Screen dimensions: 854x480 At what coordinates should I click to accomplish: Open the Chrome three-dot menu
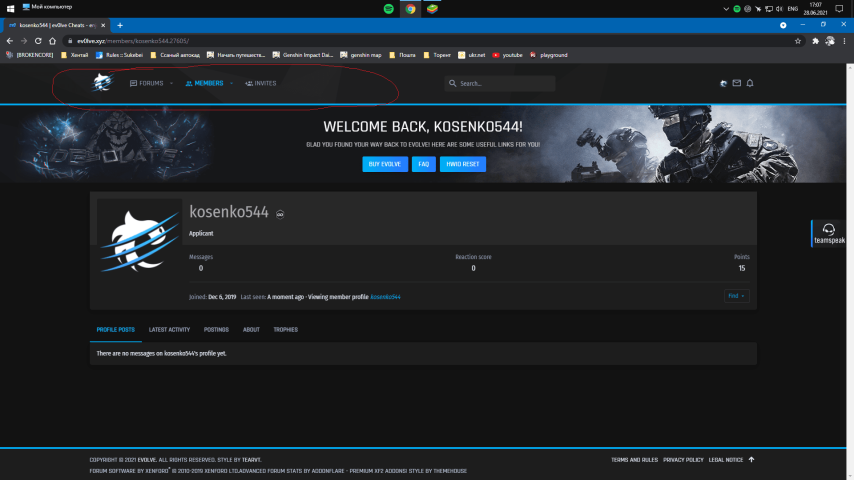844,41
